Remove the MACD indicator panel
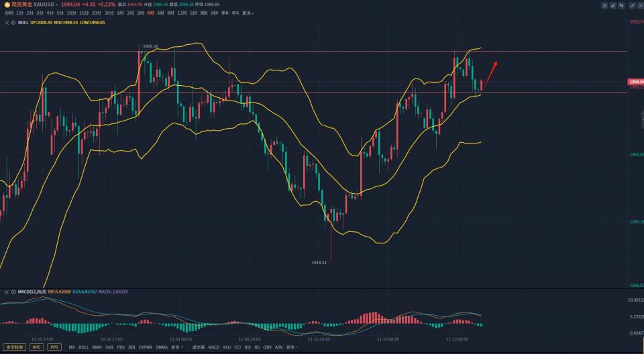 (5, 292)
